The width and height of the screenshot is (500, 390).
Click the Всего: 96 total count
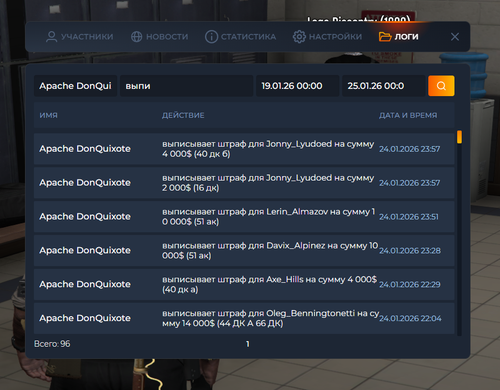[x=52, y=344]
